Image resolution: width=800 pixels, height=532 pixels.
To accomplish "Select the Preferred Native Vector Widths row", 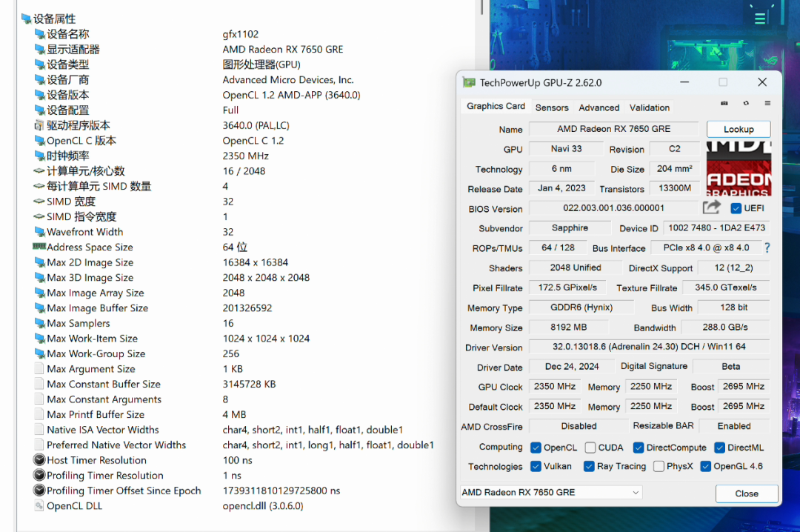I will pos(245,445).
